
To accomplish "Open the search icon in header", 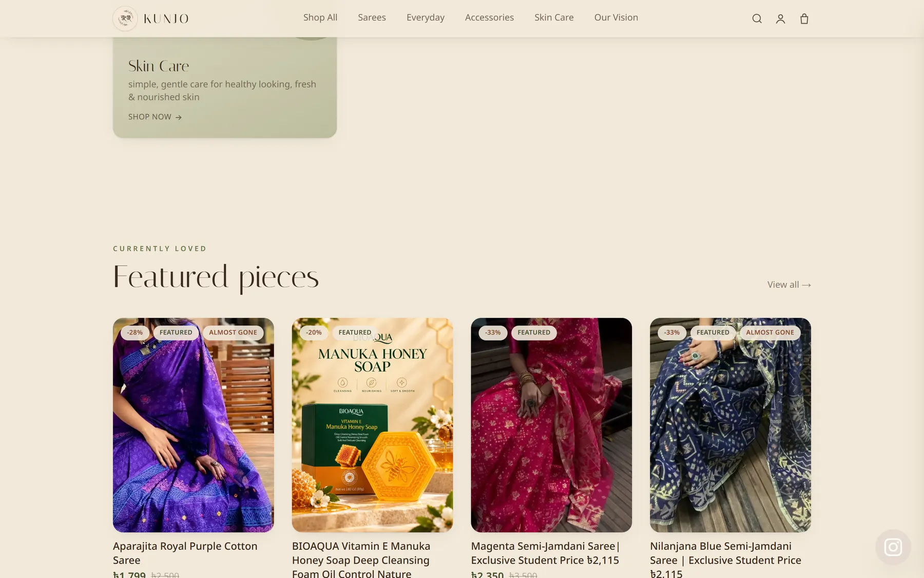I will pos(757,19).
